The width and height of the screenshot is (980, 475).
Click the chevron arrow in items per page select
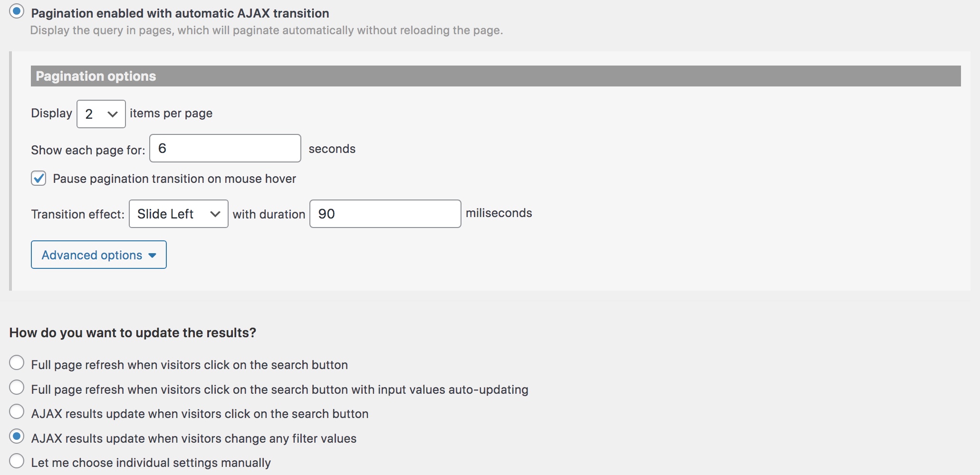pyautogui.click(x=113, y=114)
